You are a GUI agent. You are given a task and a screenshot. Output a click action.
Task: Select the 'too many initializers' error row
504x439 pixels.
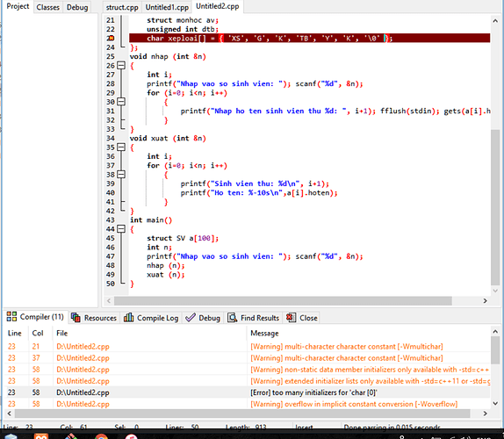click(x=248, y=392)
